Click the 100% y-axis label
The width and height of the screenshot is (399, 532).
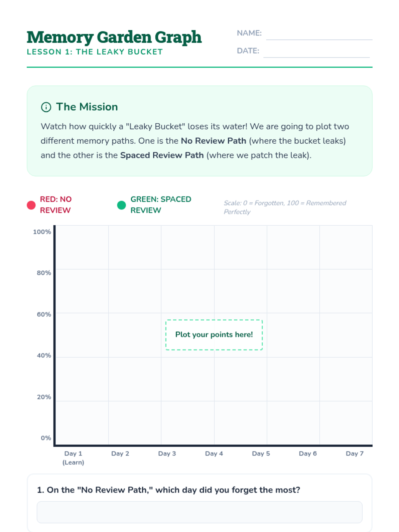[x=42, y=232]
